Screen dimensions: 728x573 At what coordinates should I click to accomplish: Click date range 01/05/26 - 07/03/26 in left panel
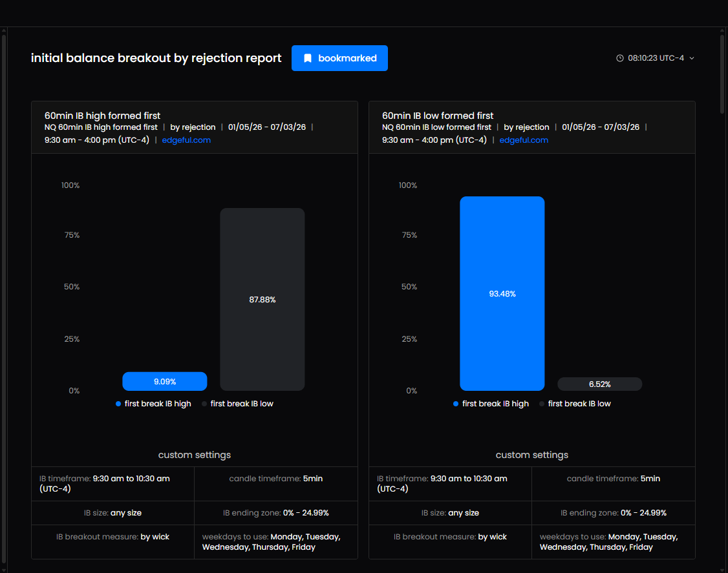(267, 127)
